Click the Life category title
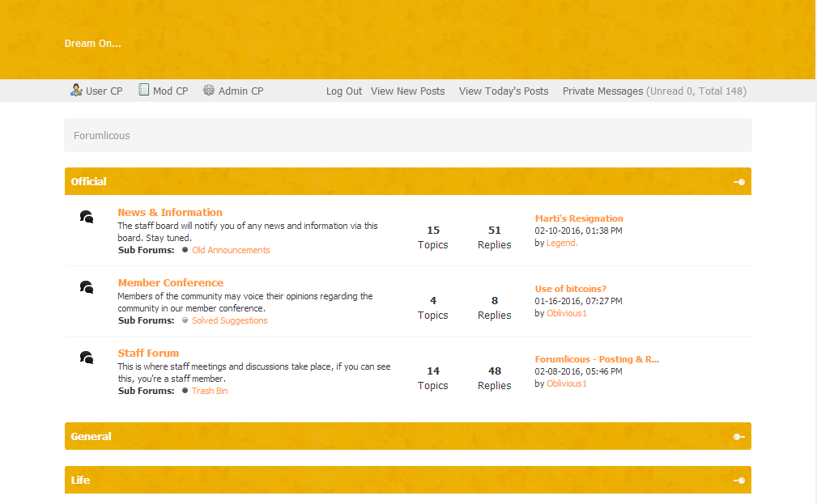Viewport: 817px width, 504px height. coord(80,480)
